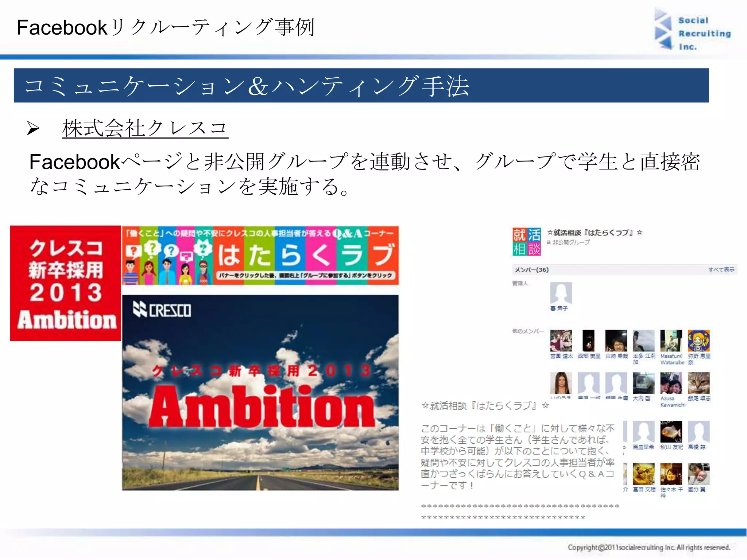Open Azusa Kawamichi's profile photo
747x560 pixels.
click(x=671, y=383)
